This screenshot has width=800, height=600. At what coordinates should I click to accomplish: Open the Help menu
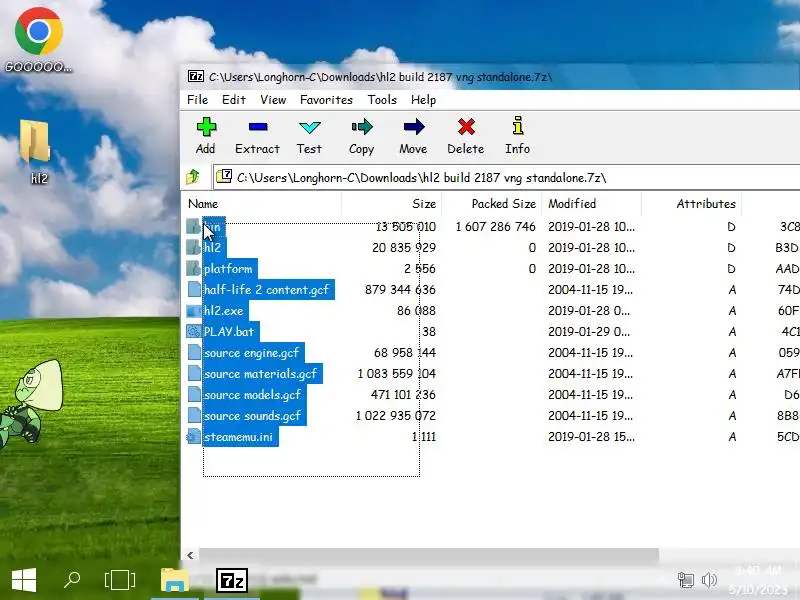coord(423,100)
